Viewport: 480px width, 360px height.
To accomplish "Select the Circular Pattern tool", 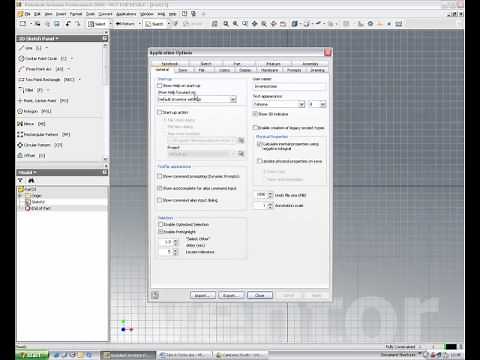I will click(x=40, y=145).
